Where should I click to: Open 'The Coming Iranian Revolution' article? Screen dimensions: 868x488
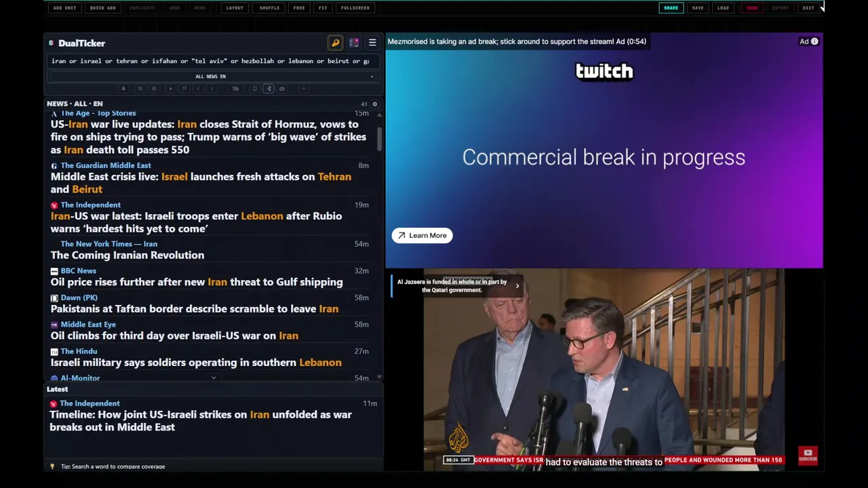tap(127, 256)
